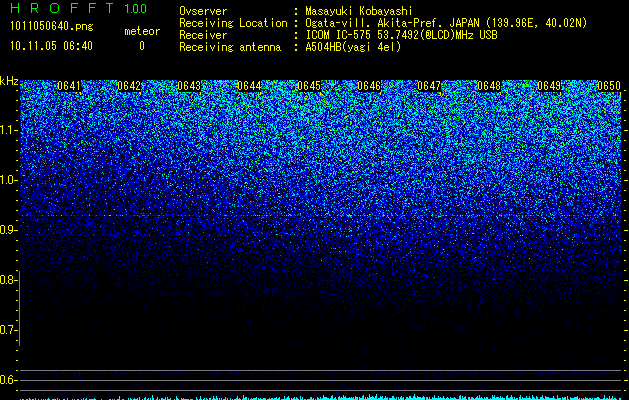Click the HROFFT 1.0.0 title text

click(x=78, y=8)
